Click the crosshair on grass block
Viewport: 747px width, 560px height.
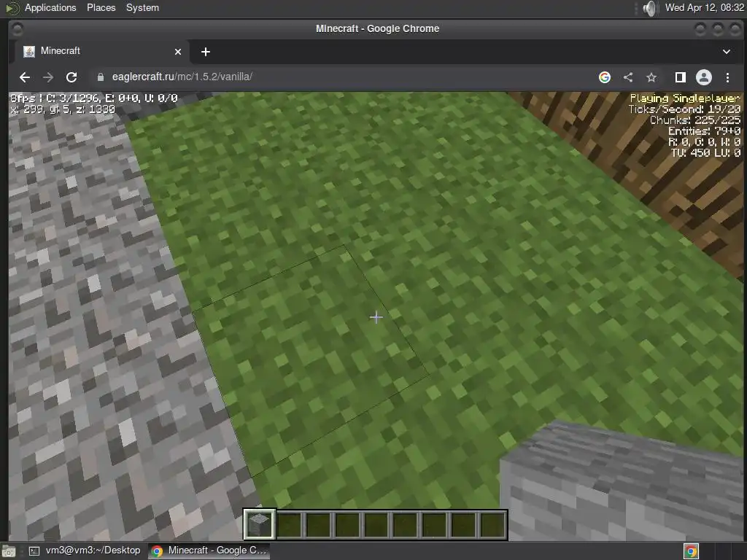(x=376, y=317)
